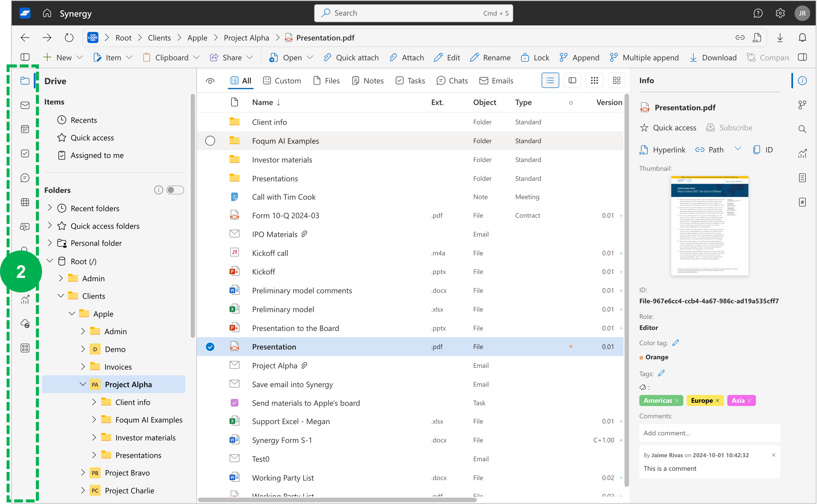Image resolution: width=817 pixels, height=504 pixels.
Task: Remove the Americas tag
Action: [677, 401]
